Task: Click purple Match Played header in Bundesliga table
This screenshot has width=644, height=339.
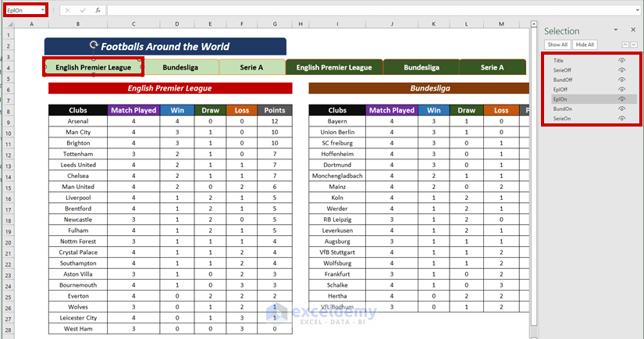Action: pyautogui.click(x=392, y=110)
